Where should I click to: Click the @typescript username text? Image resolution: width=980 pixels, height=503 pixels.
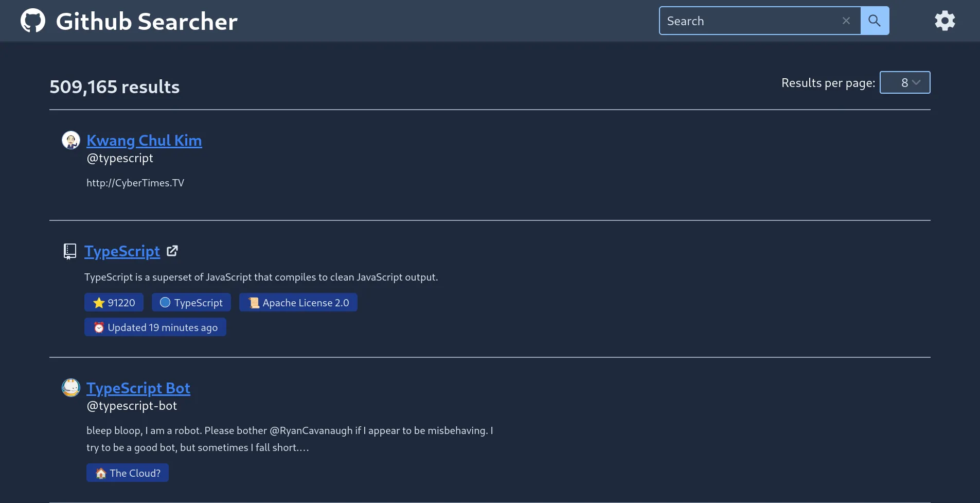[120, 158]
